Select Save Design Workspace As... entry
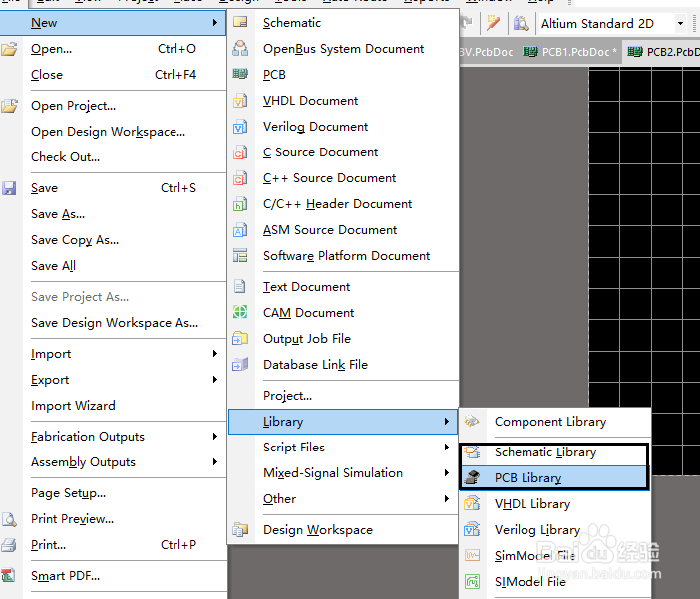The image size is (700, 599). tap(114, 323)
